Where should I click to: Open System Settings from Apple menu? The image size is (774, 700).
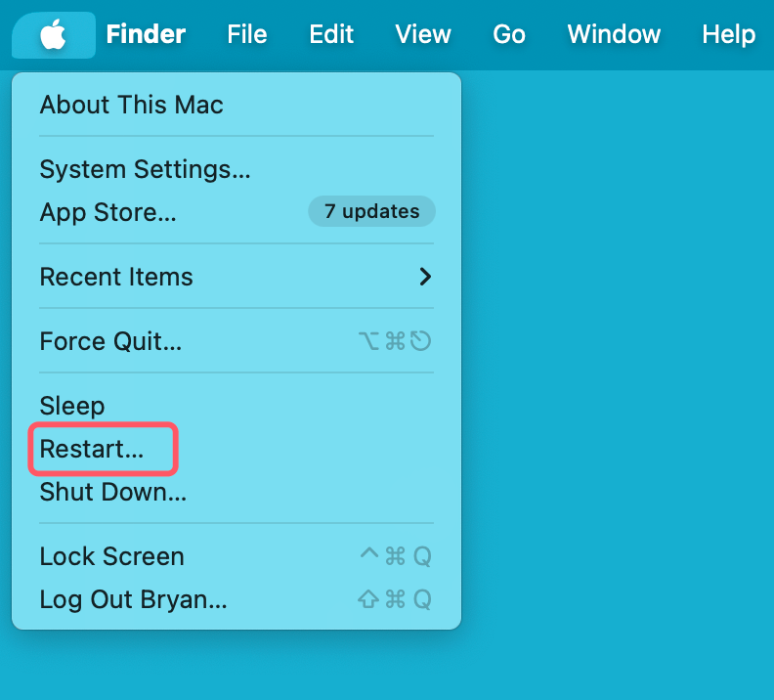(145, 169)
